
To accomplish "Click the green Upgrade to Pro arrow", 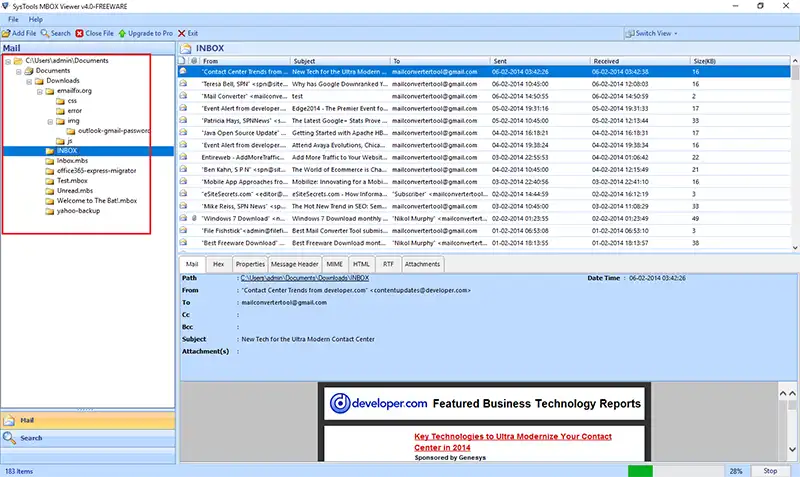I will (x=123, y=33).
